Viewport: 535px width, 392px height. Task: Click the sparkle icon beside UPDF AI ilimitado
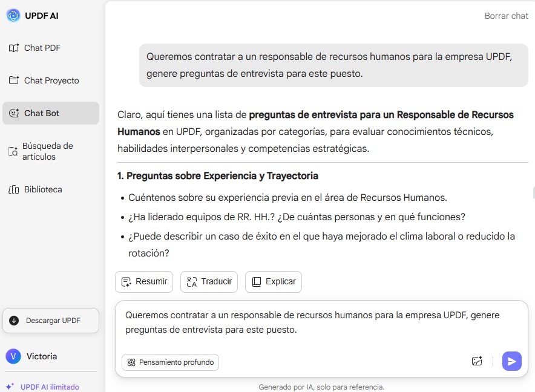tap(10, 387)
